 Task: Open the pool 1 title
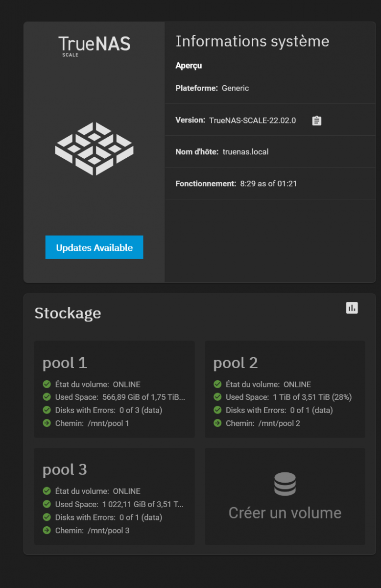[65, 363]
